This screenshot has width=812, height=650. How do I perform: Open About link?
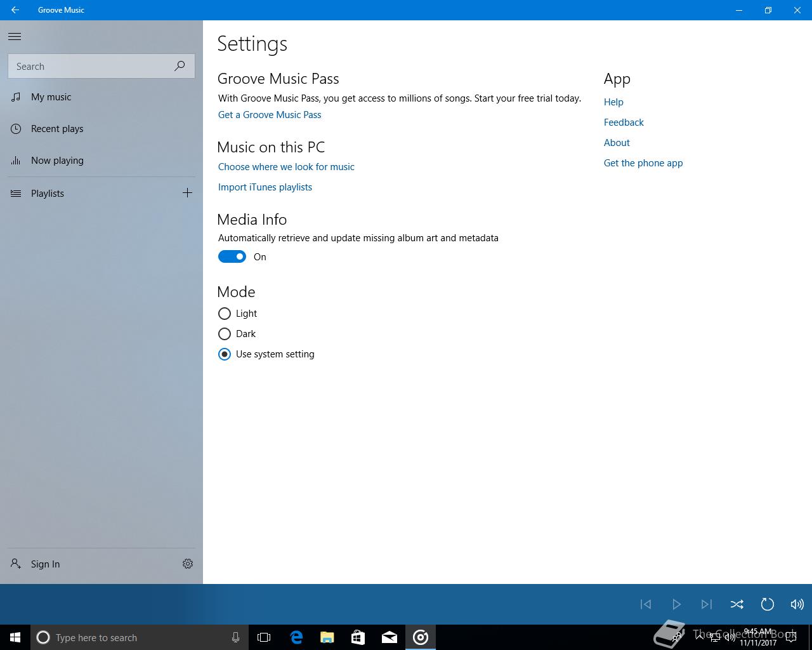[617, 143]
